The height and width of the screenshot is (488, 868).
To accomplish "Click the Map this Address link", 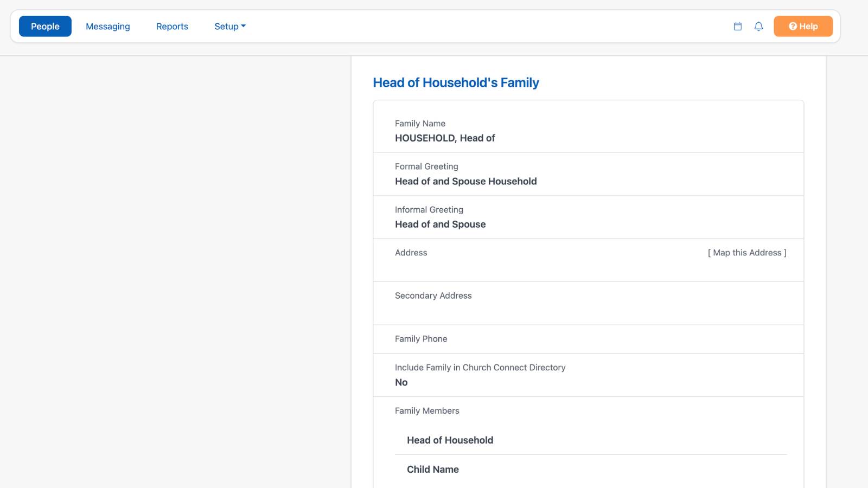I will click(x=747, y=253).
